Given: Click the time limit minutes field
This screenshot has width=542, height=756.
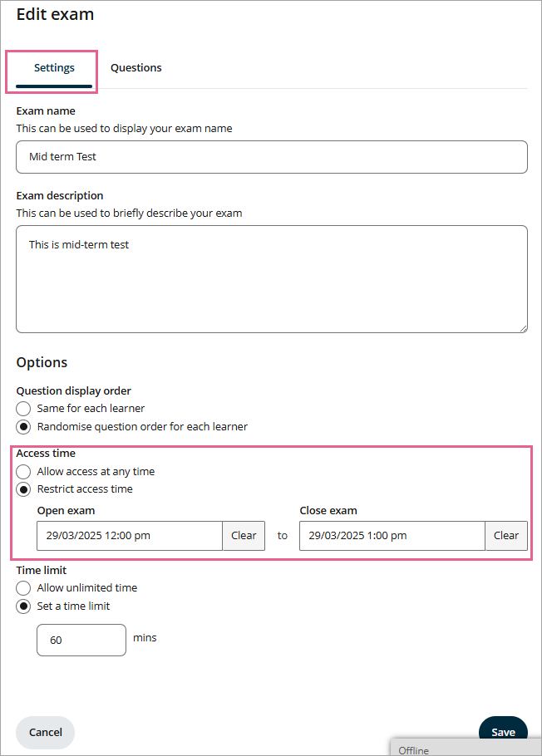Looking at the screenshot, I should tap(81, 641).
